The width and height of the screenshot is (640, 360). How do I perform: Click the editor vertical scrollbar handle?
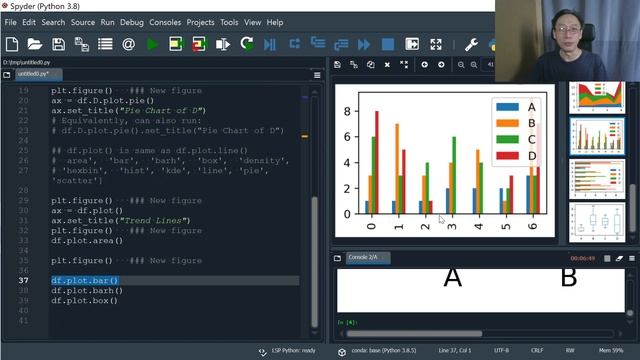[x=314, y=261]
